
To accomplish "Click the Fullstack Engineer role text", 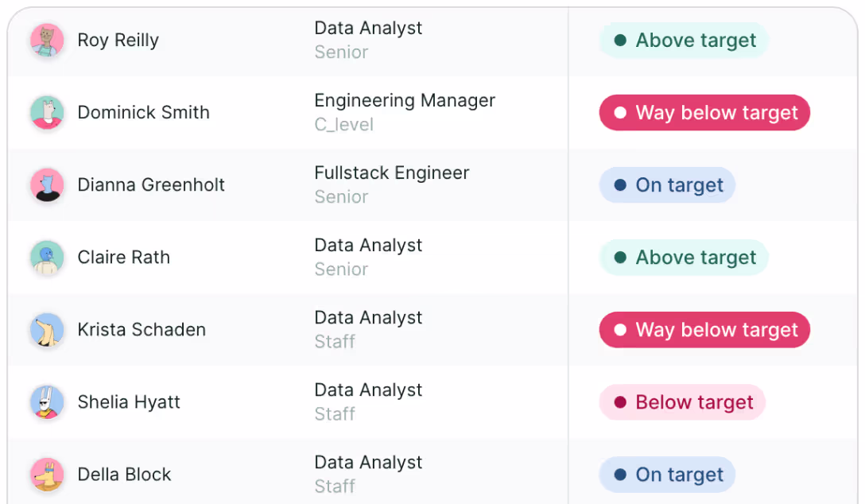I will click(x=392, y=173).
